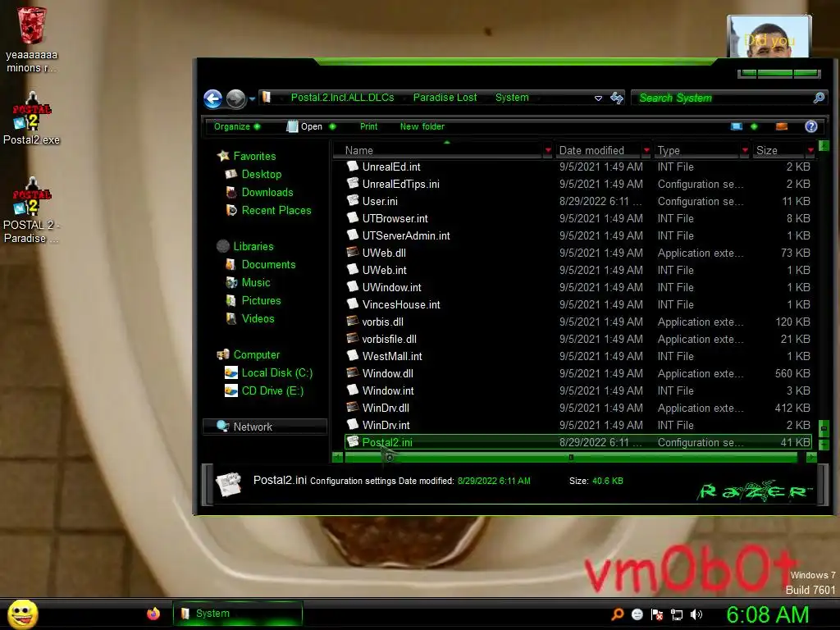Select the UnrealEdTips.ini file icon
This screenshot has height=630, width=840.
coord(353,184)
